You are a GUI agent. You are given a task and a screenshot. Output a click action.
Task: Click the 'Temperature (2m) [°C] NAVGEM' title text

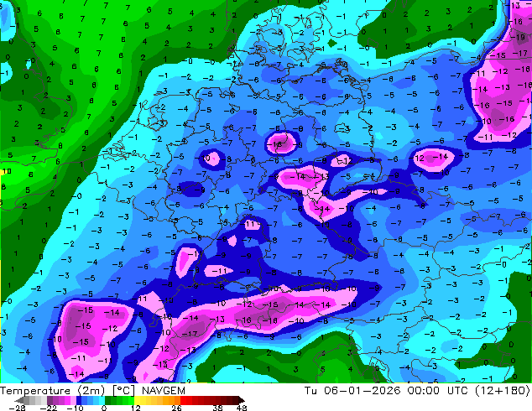click(92, 391)
